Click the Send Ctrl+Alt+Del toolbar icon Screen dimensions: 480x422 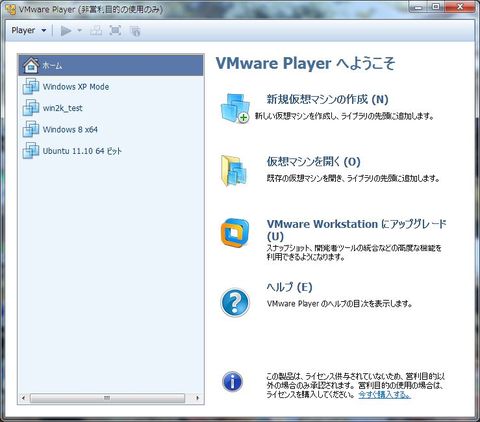96,31
